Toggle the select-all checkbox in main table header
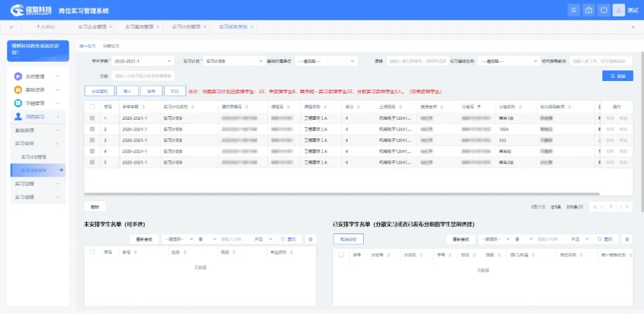Image resolution: width=644 pixels, height=314 pixels. 92,107
